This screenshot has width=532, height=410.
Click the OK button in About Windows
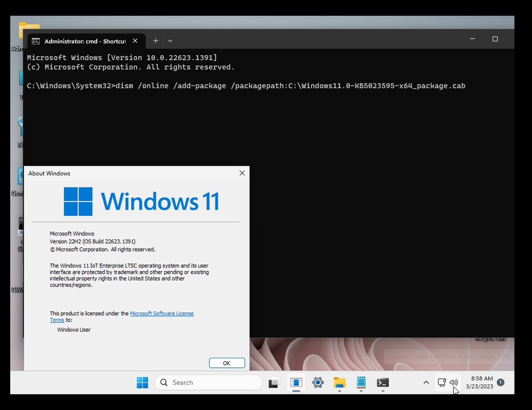[227, 363]
